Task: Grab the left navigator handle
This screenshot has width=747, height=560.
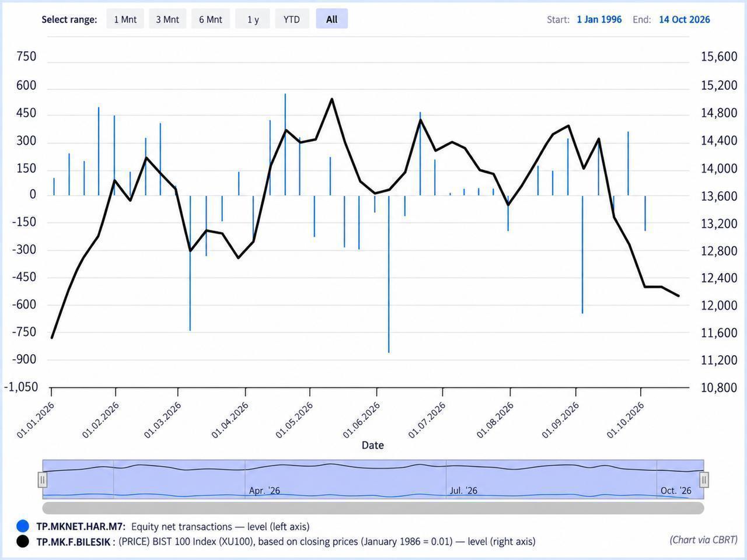Action: click(x=43, y=480)
